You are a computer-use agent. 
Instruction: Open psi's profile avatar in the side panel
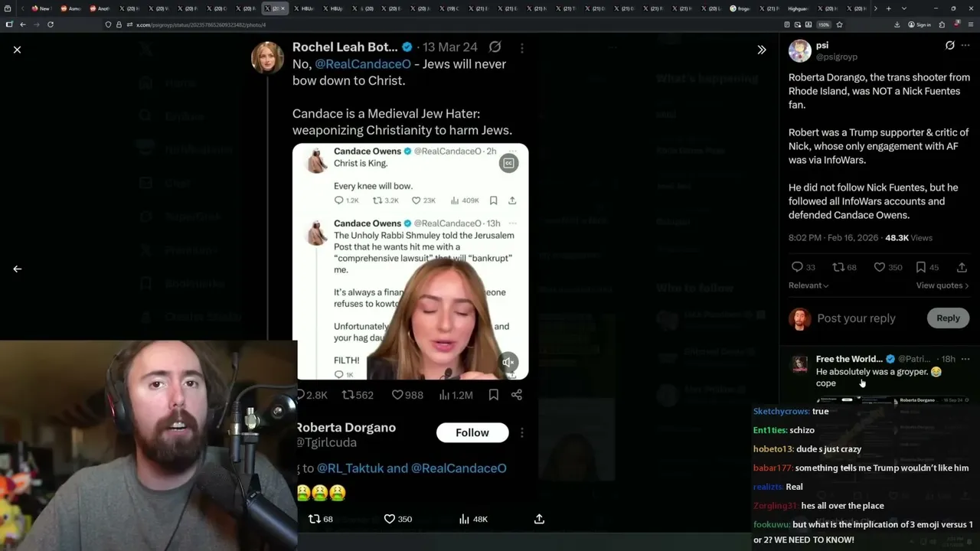800,51
